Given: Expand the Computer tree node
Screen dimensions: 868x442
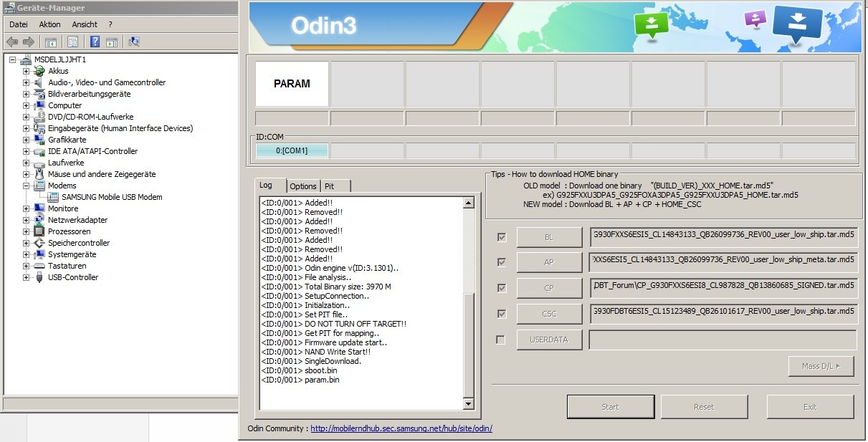Looking at the screenshot, I should click(27, 105).
